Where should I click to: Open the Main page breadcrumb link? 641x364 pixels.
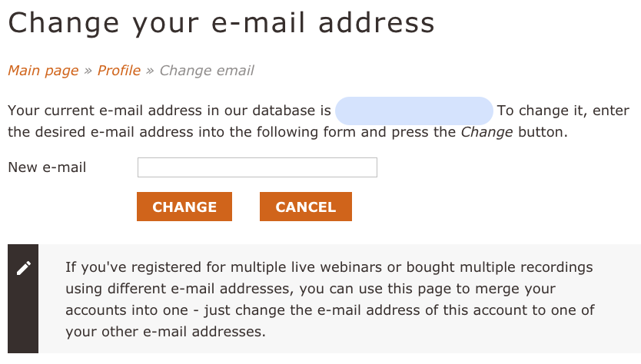43,71
